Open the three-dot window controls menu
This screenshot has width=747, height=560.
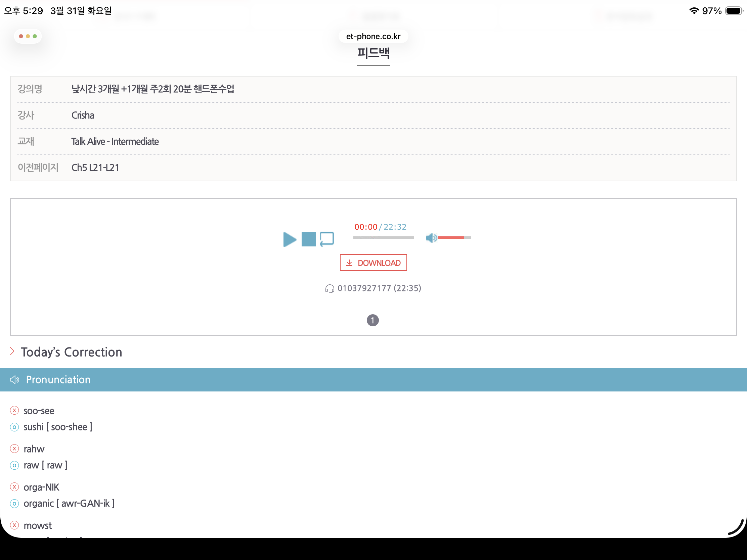(x=28, y=36)
